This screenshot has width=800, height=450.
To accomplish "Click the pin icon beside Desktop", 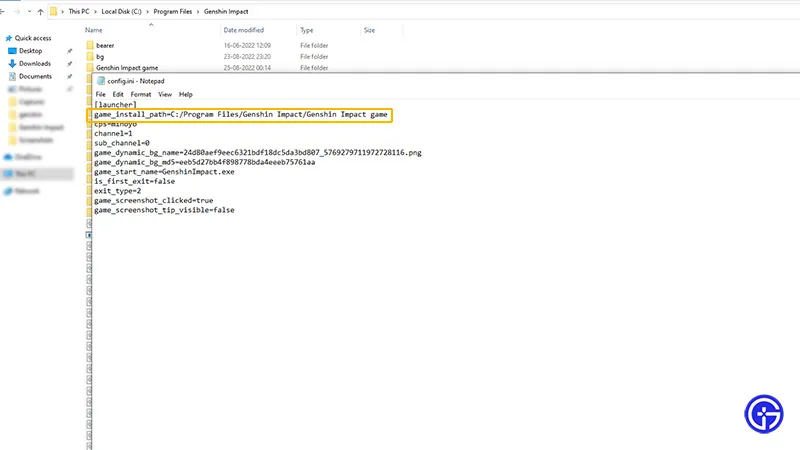I will tap(69, 51).
